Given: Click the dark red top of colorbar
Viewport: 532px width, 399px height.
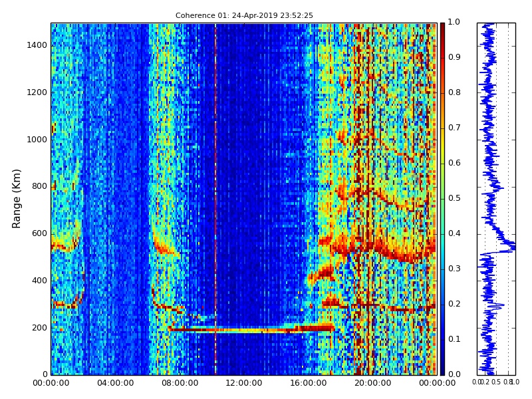Looking at the screenshot, I should pyautogui.click(x=442, y=27).
